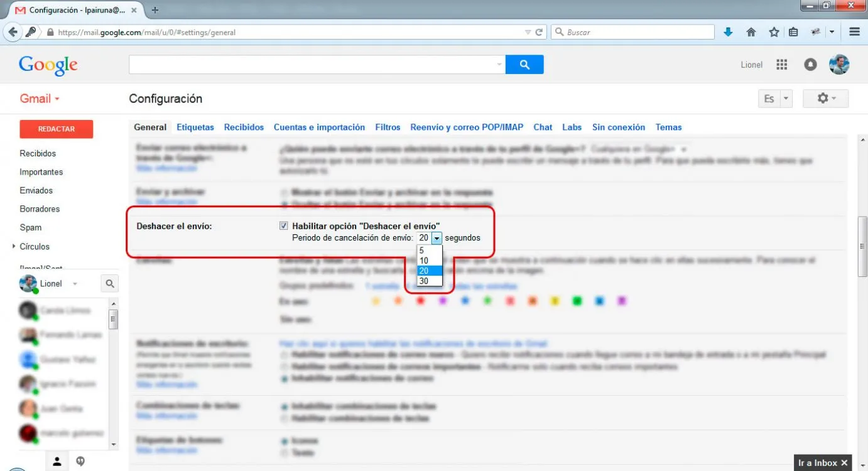The image size is (868, 471).
Task: Open a new browser tab with plus
Action: coord(155,10)
